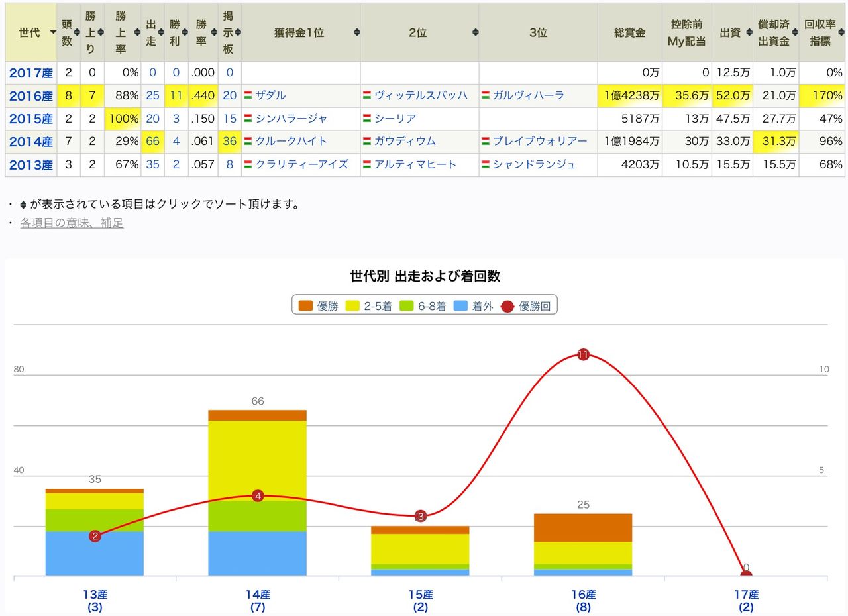
Task: Click the flag icon next to ガルヴィハーラ
Action: coord(484,95)
